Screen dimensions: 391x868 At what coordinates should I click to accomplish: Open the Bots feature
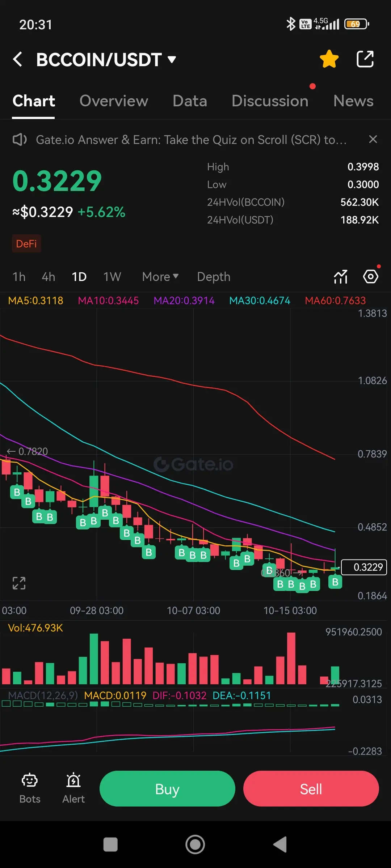(x=30, y=788)
